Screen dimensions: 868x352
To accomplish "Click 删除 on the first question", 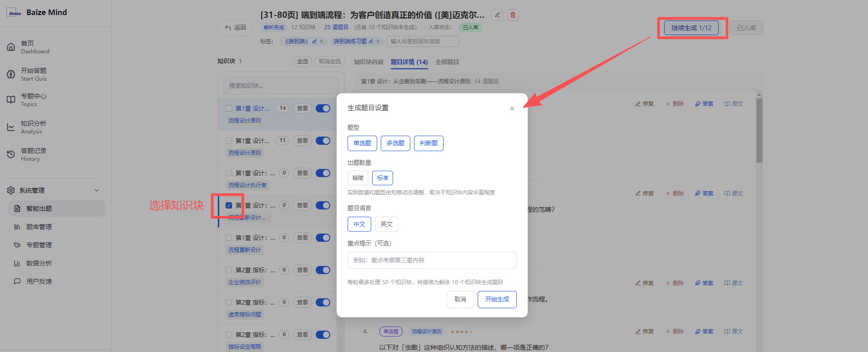I will (x=675, y=104).
